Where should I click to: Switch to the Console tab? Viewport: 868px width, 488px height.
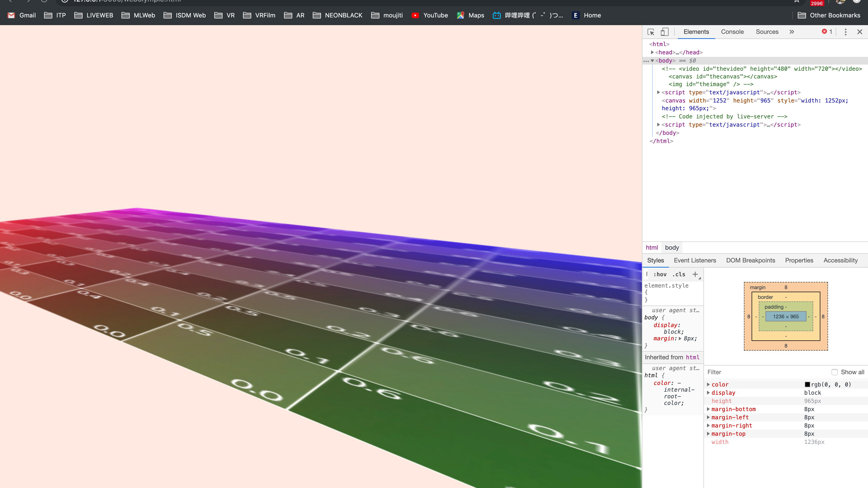[x=732, y=32]
